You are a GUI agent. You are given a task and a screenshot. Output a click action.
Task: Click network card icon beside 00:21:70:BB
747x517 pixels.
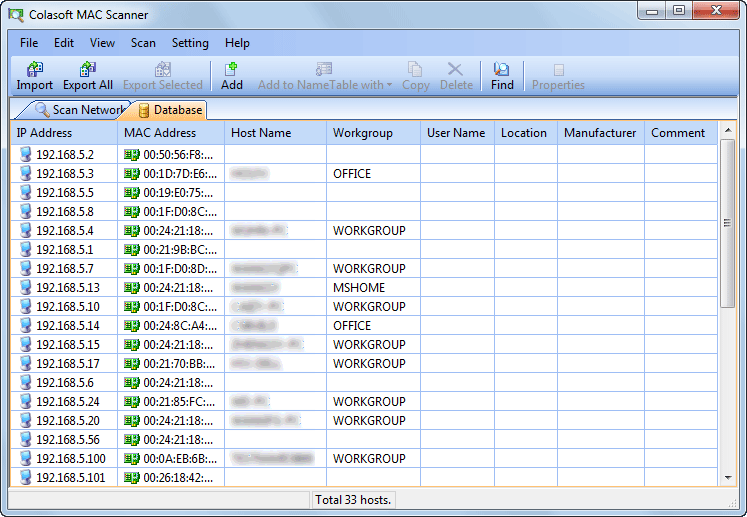click(131, 364)
